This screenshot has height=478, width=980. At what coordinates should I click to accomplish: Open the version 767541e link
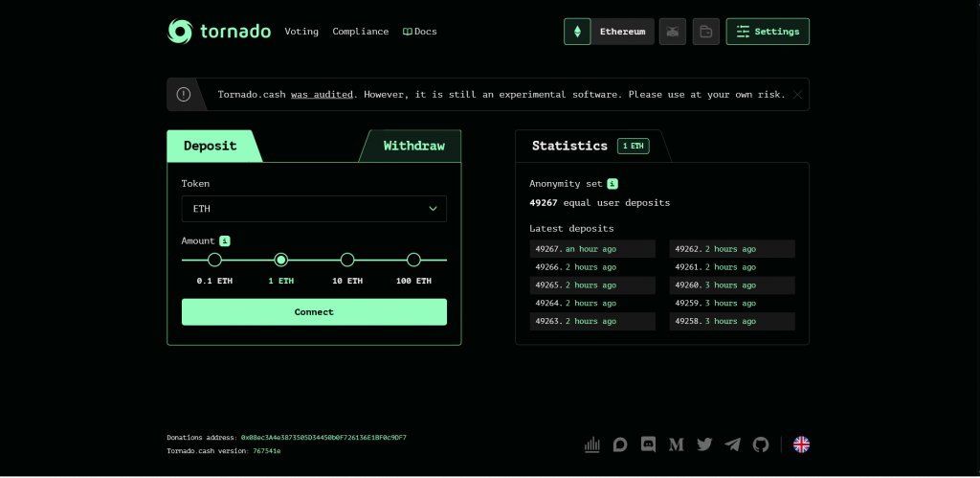click(x=267, y=451)
